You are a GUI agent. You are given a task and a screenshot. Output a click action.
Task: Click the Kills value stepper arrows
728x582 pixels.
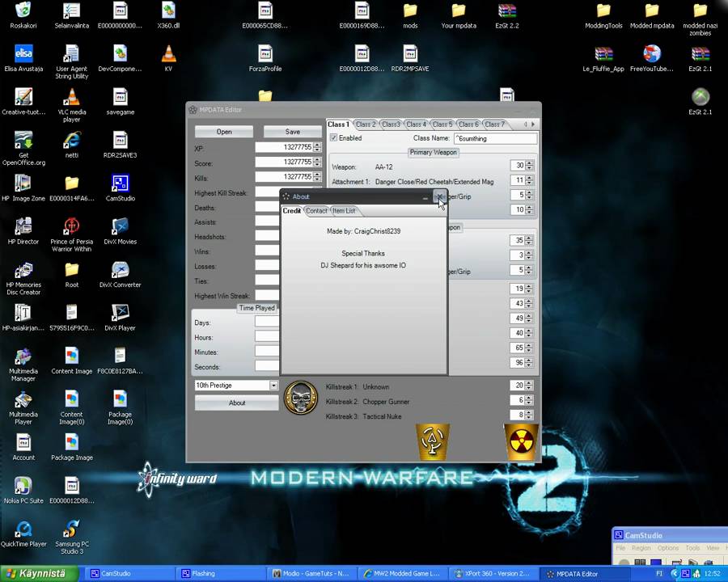[317, 177]
